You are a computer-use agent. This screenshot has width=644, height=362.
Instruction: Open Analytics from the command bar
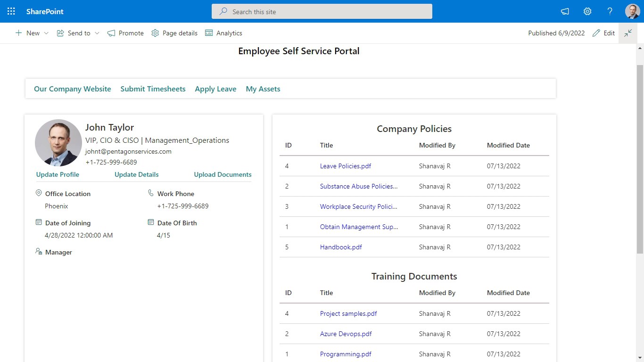(223, 33)
